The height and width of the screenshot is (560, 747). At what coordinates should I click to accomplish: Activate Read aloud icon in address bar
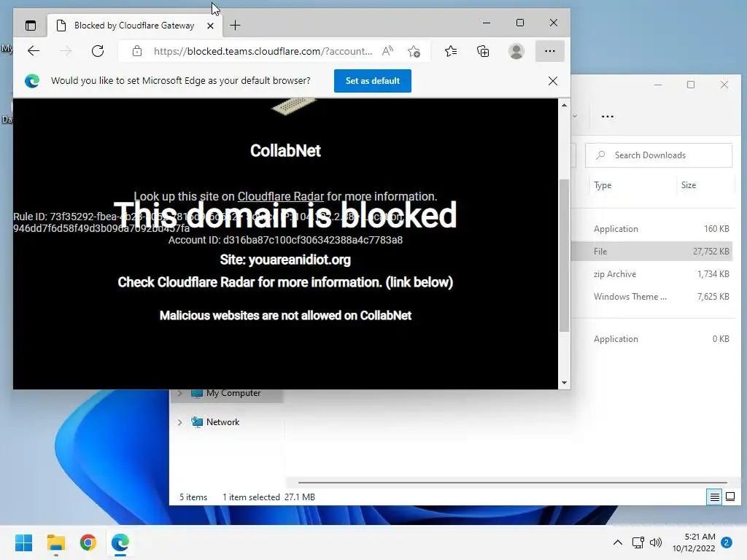[387, 51]
